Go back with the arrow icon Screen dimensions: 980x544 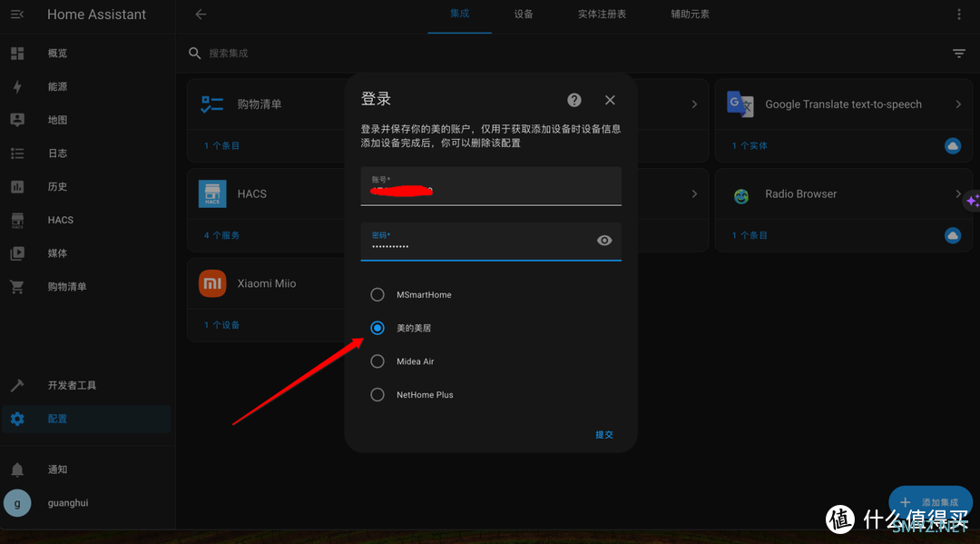(x=201, y=15)
